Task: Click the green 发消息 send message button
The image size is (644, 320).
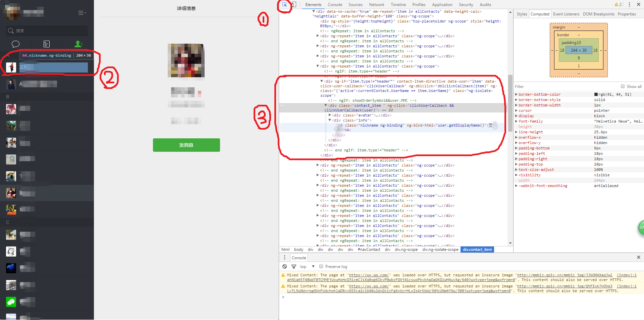Action: pyautogui.click(x=186, y=145)
